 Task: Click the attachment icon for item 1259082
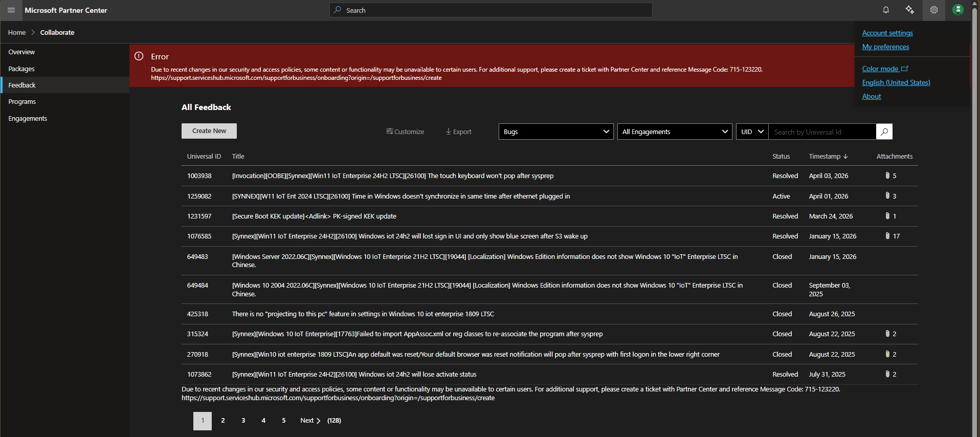[x=887, y=195]
